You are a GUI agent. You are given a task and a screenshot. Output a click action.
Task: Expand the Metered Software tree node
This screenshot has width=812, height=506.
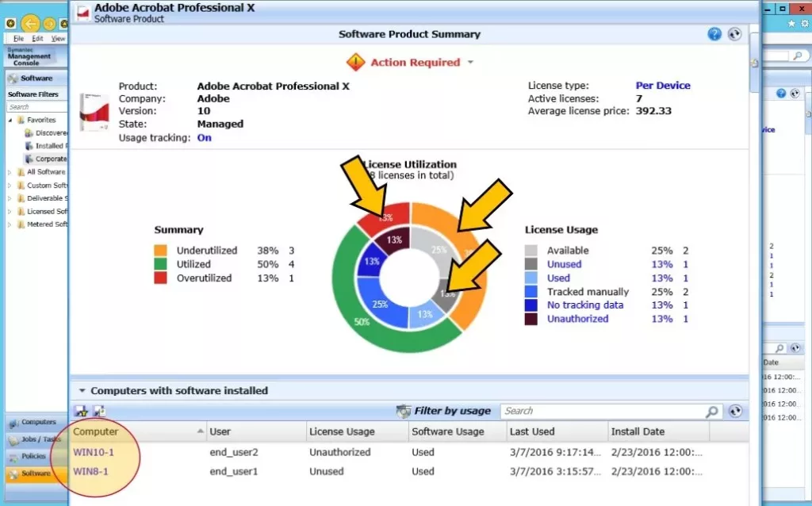click(10, 224)
